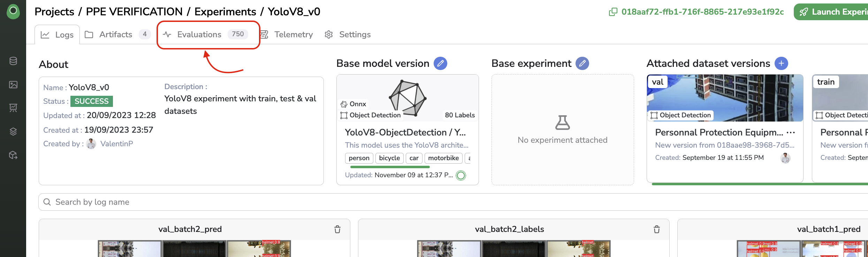Delete the val_batch2_labels log
The width and height of the screenshot is (868, 257).
[x=657, y=229]
